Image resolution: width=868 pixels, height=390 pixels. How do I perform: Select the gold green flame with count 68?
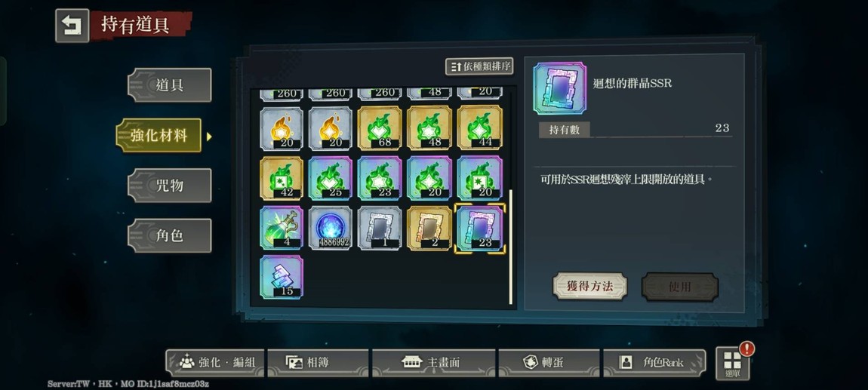(379, 128)
